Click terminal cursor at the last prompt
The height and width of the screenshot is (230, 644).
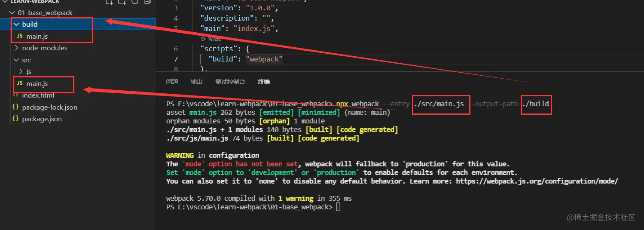click(338, 207)
